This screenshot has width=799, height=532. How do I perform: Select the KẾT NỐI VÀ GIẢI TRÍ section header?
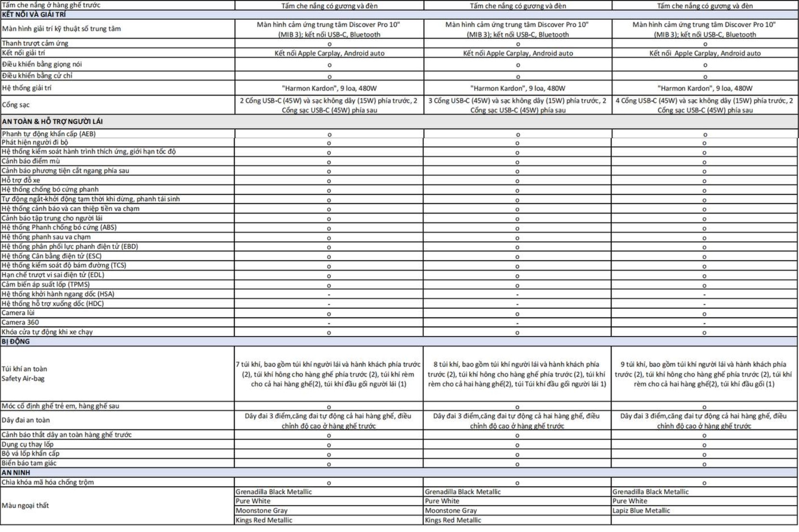34,14
